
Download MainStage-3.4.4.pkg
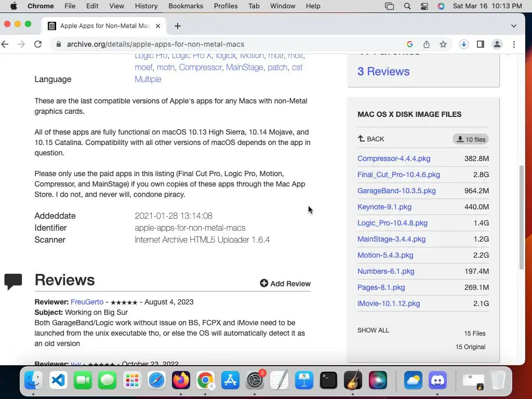[391, 239]
